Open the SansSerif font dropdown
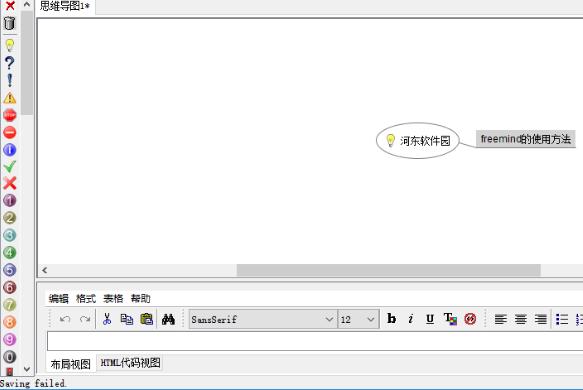This screenshot has height=390, width=583. click(263, 319)
